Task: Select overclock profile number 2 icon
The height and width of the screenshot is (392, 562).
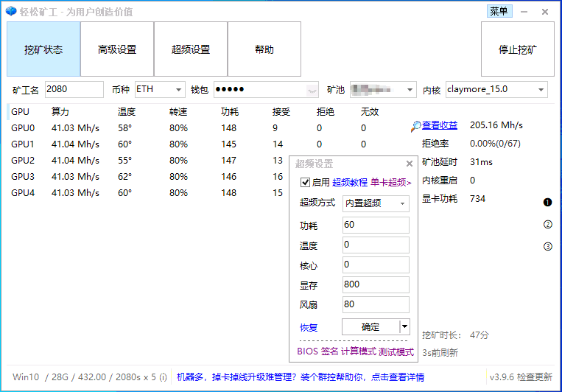Action: point(547,225)
